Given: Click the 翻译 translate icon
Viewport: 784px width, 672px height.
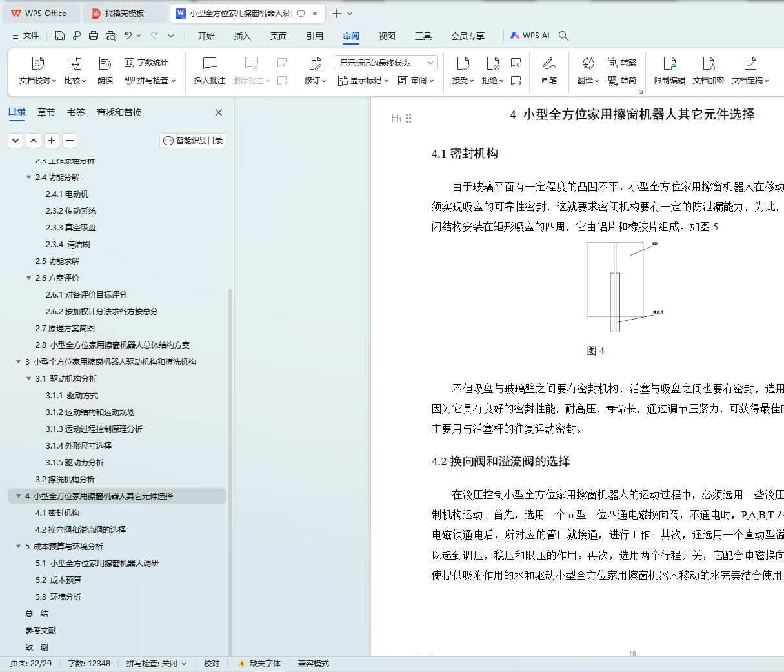Looking at the screenshot, I should pyautogui.click(x=588, y=63).
